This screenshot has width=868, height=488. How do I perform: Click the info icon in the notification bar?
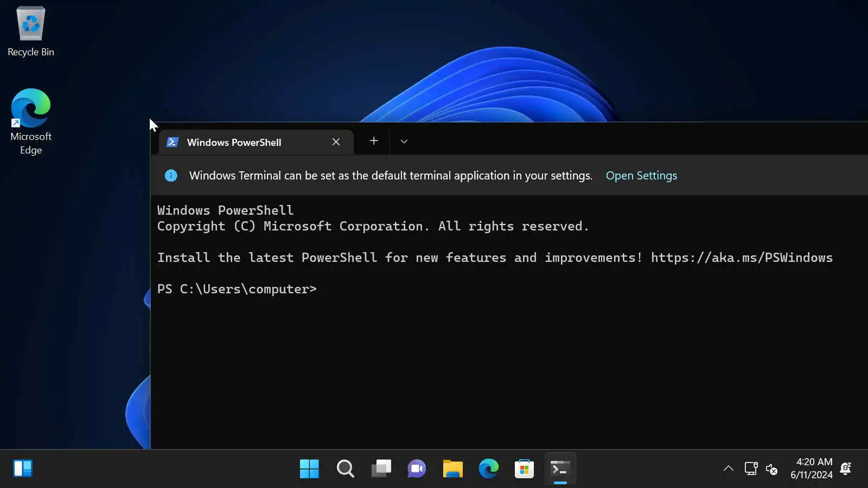click(x=171, y=176)
